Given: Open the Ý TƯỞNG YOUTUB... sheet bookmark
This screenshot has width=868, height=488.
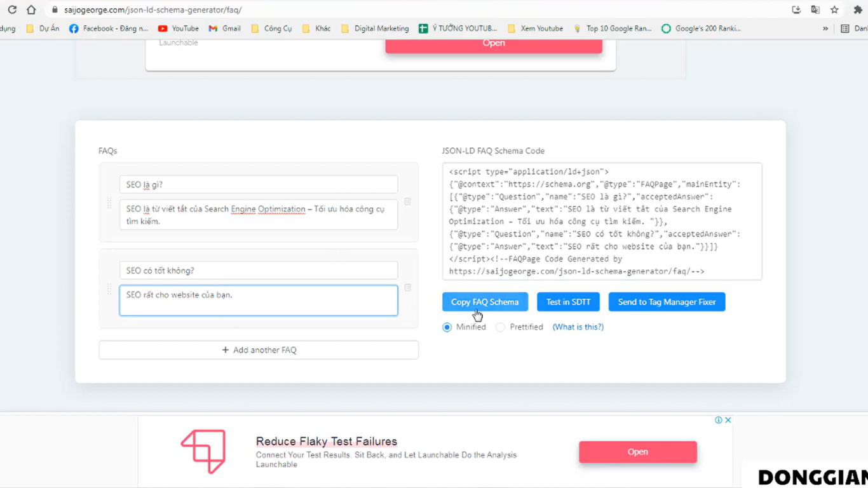Looking at the screenshot, I should pyautogui.click(x=458, y=29).
